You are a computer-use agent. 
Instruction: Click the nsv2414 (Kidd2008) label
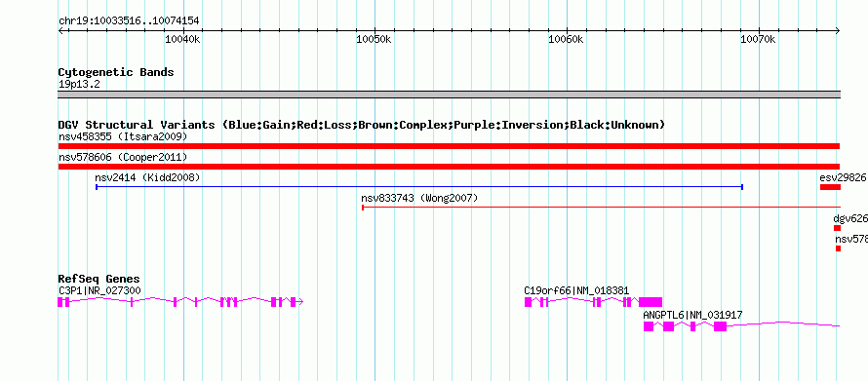(147, 178)
